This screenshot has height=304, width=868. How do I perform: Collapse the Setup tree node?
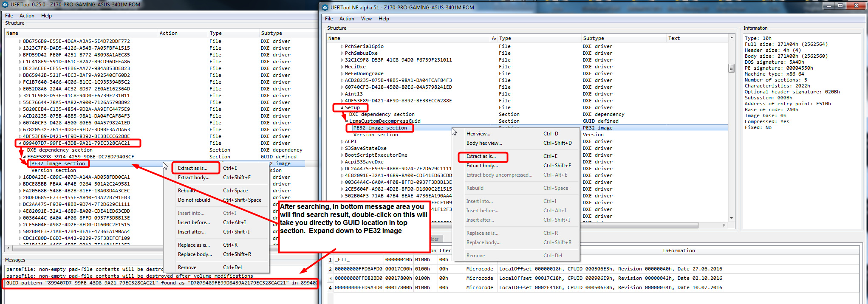[x=342, y=107]
